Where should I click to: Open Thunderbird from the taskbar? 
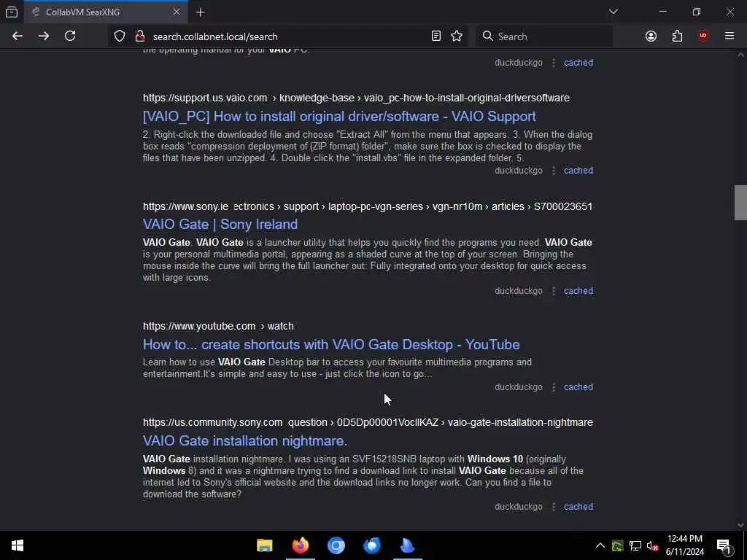(x=371, y=545)
